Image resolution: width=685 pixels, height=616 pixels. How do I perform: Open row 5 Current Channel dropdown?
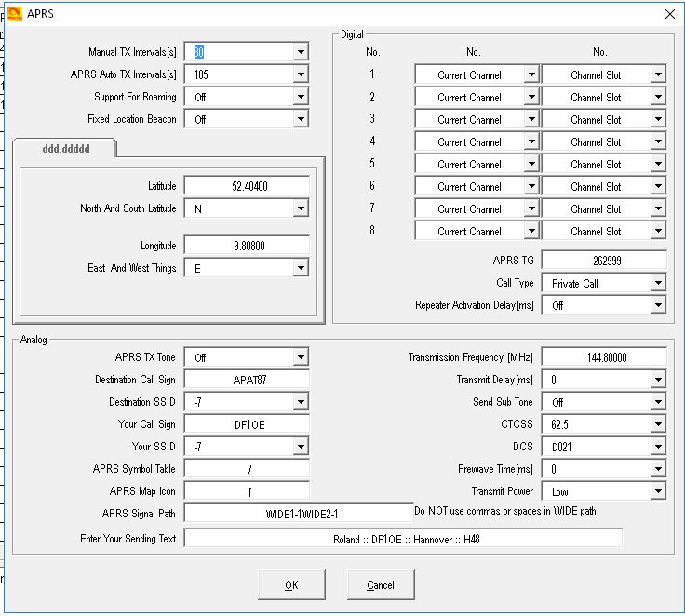tap(531, 164)
